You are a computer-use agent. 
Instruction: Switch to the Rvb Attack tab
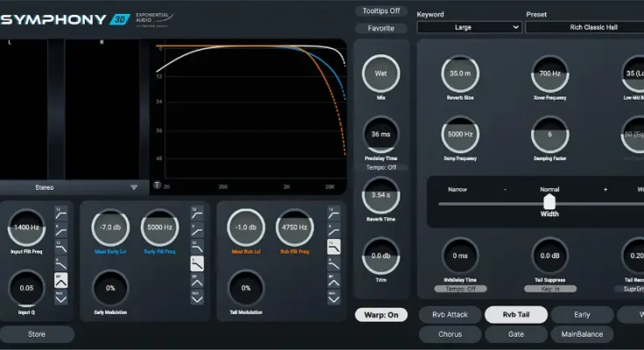tap(449, 314)
